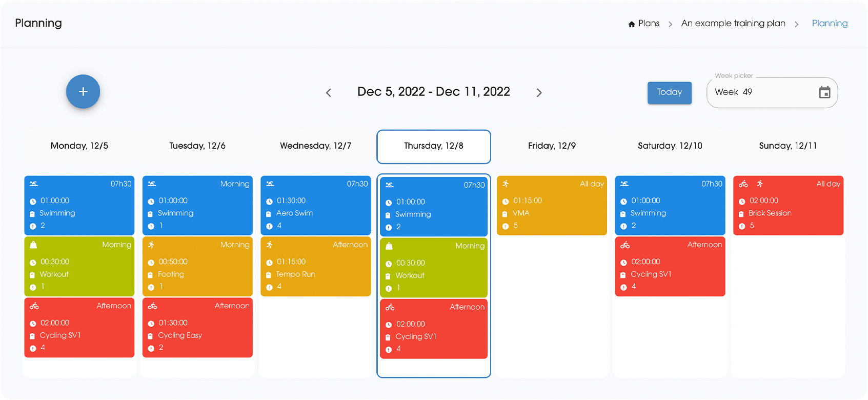The width and height of the screenshot is (868, 400).
Task: Select the Monday, 12/5 day header
Action: [79, 146]
